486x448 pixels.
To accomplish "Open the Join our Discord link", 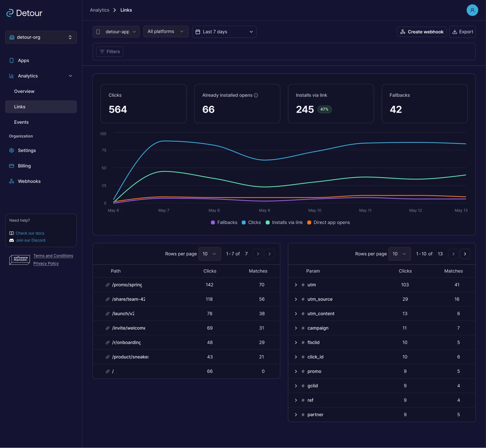I will coord(31,240).
